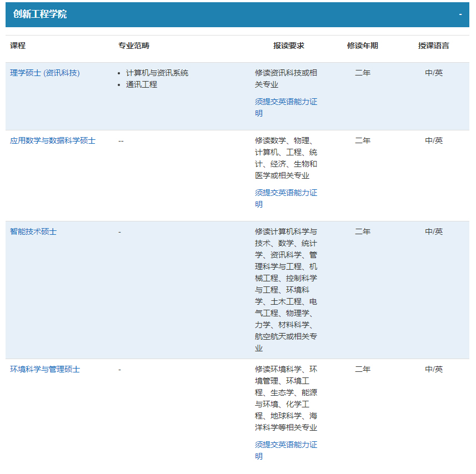The image size is (476, 474).
Task: Click 中/英 in the 理学硕士 row
Action: coord(434,73)
